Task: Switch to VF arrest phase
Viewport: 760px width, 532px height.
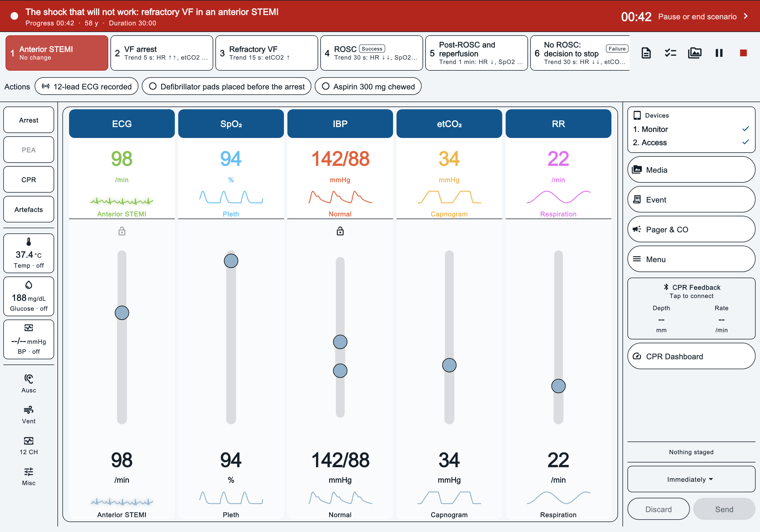Action: 162,53
